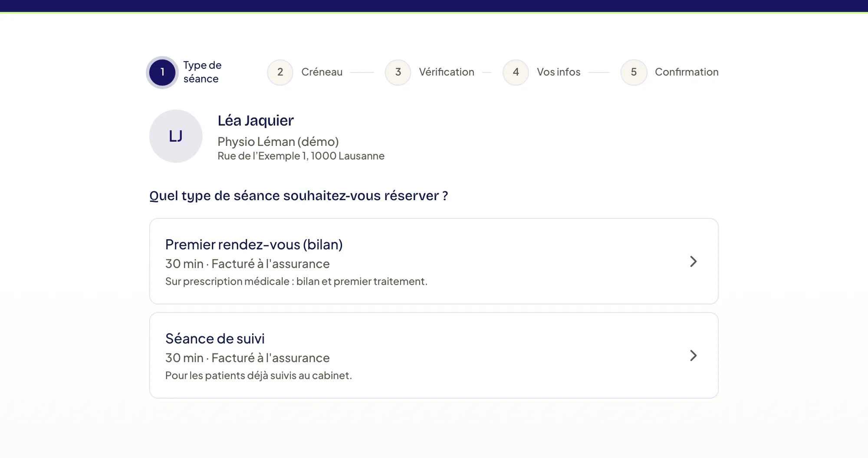Click the address Rue de l'Exemple 1, 1000 Lausanne
Viewport: 868px width, 458px height.
(301, 156)
